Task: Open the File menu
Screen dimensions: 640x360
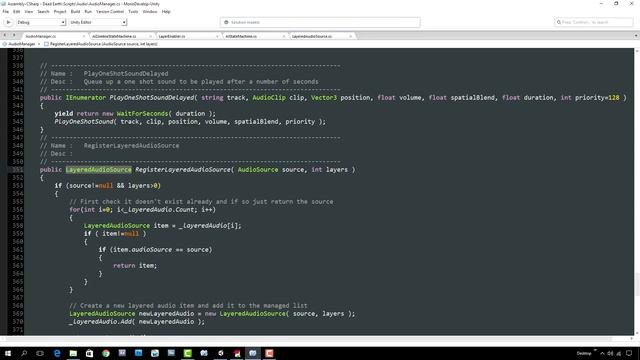Action: coord(6,11)
